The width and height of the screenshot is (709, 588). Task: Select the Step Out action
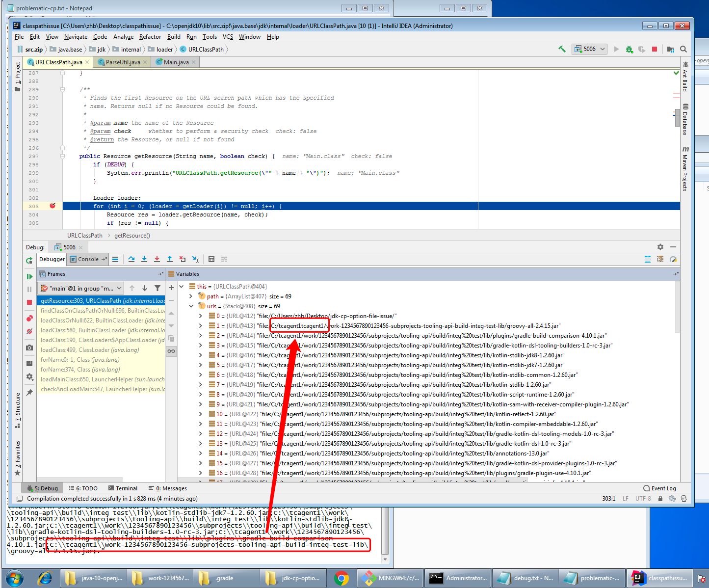click(x=170, y=259)
